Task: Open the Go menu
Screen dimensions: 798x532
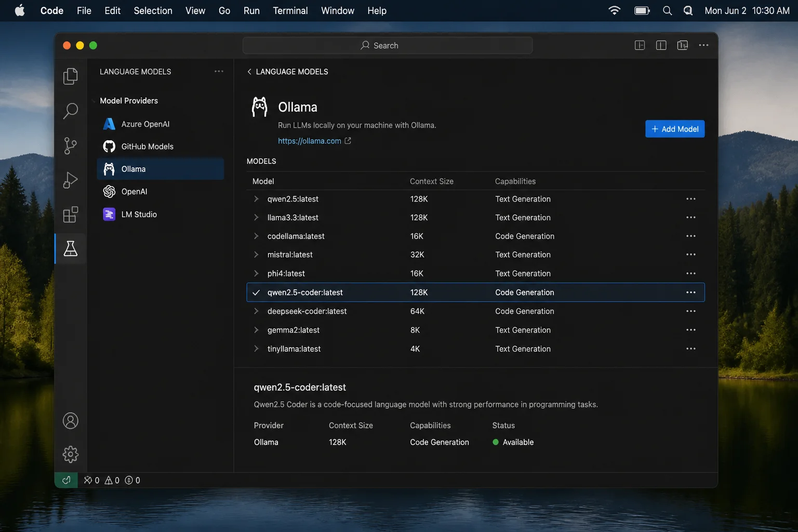Action: click(224, 10)
